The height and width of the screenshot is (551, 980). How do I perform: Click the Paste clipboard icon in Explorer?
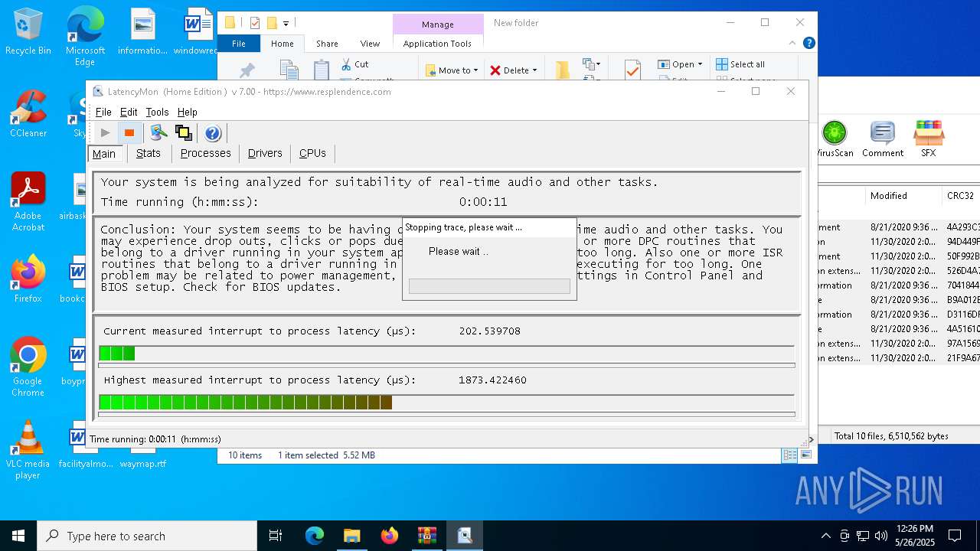[x=322, y=70]
